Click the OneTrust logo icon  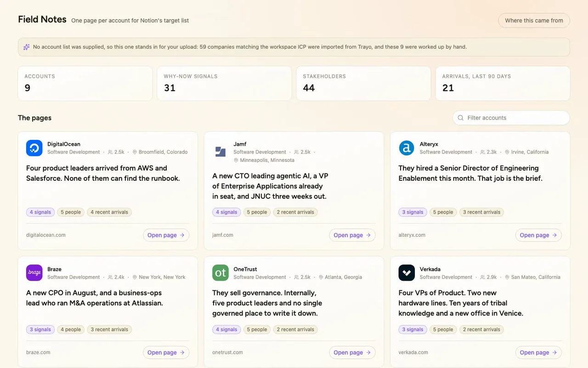tap(220, 273)
